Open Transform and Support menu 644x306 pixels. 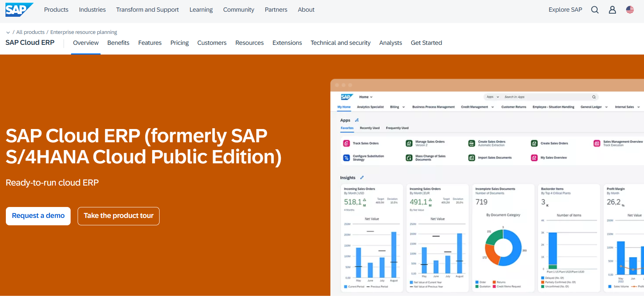coord(147,10)
